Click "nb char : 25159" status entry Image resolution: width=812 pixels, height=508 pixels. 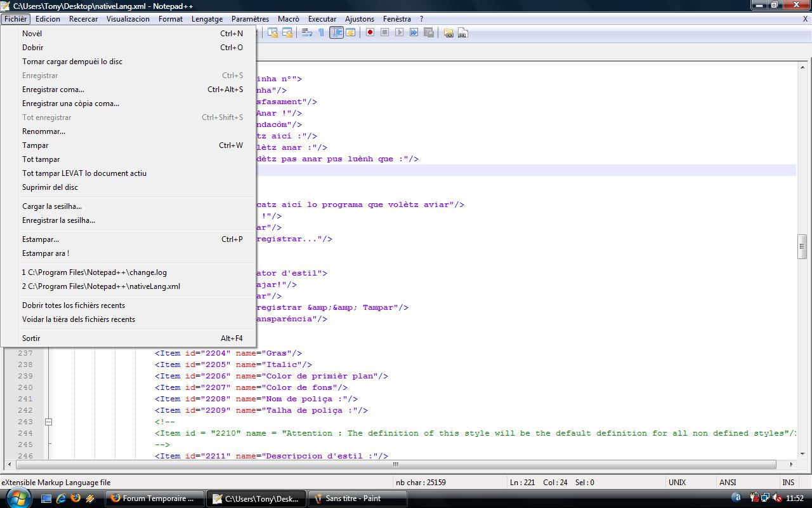coord(420,483)
